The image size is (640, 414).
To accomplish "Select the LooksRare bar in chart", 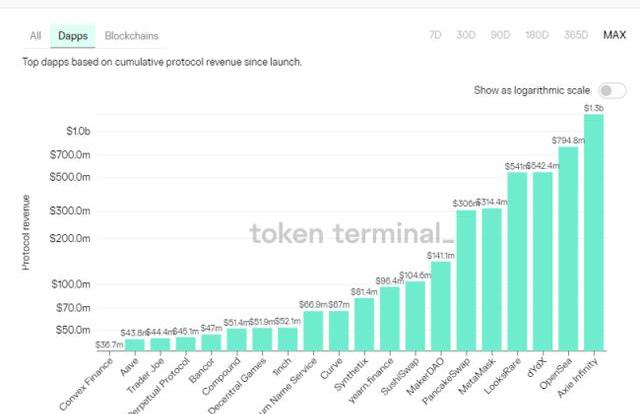I will click(x=517, y=261).
